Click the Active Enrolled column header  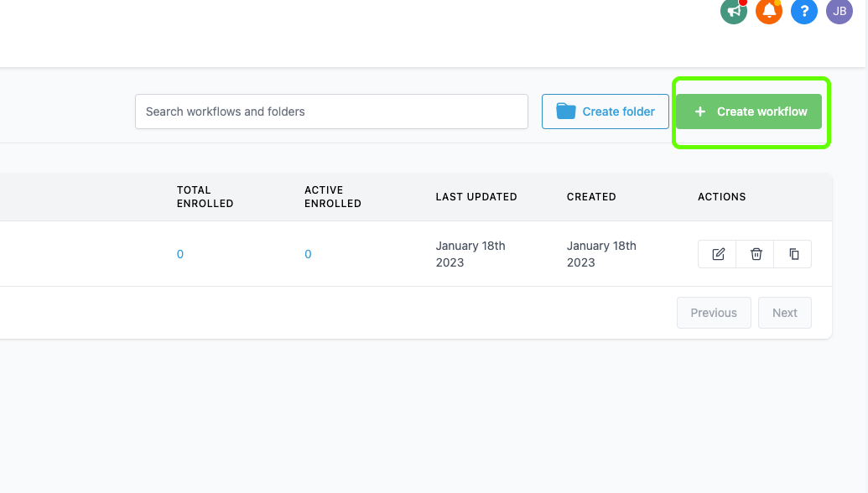coord(332,197)
